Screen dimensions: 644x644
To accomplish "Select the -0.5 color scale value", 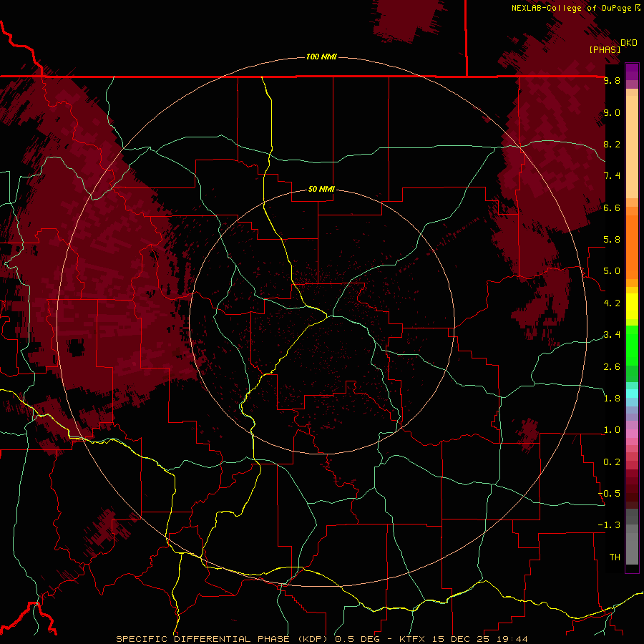I will tap(609, 494).
